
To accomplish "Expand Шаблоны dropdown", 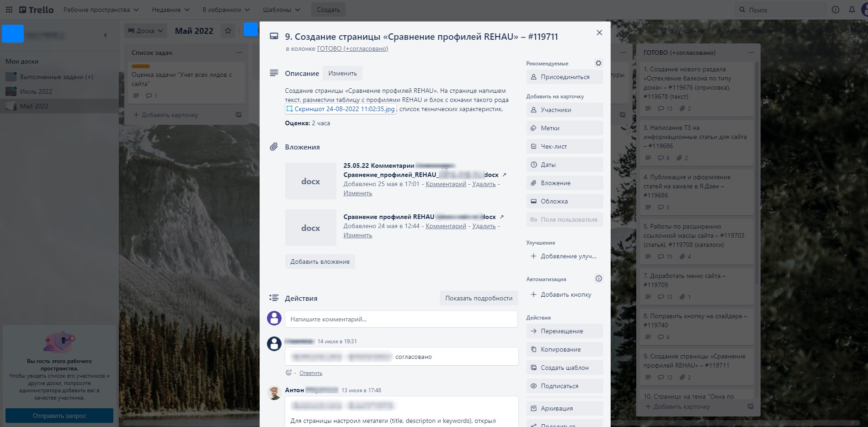I will point(282,10).
